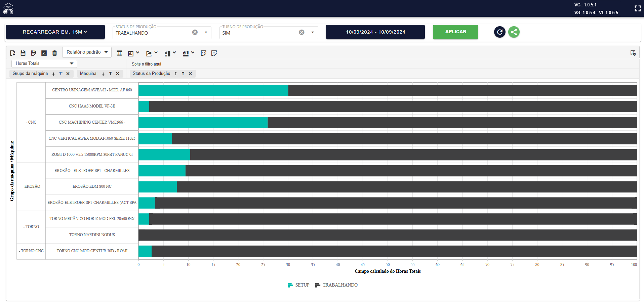
Task: Expand the Horas Totais value dropdown
Action: pos(44,63)
